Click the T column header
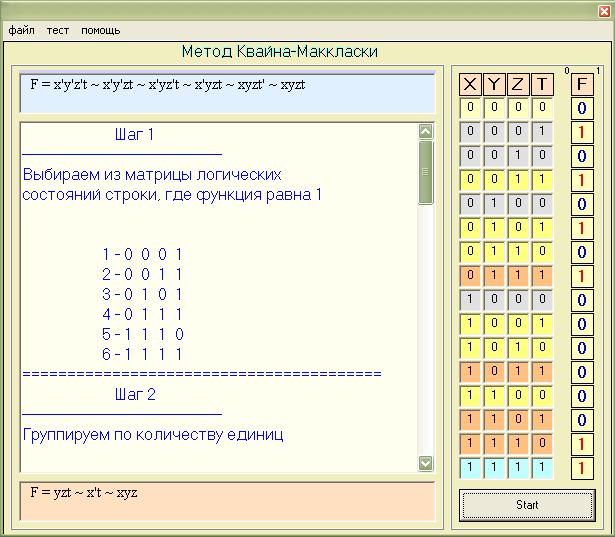Image resolution: width=615 pixels, height=537 pixels. coord(541,84)
